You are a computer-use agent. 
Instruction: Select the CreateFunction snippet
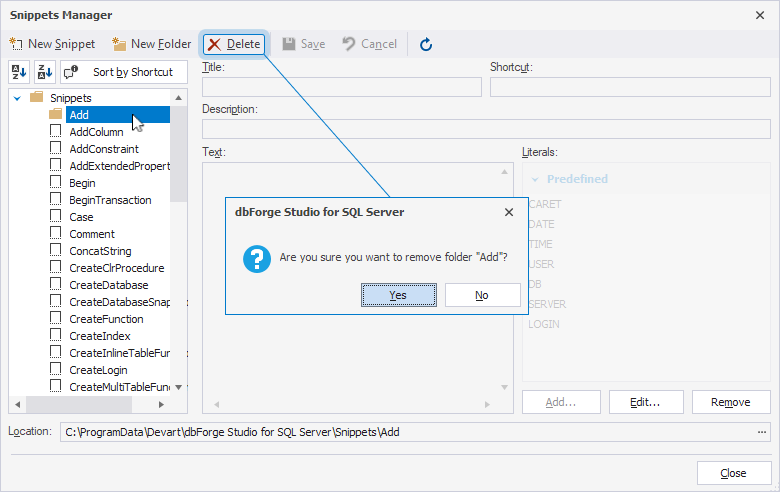[x=106, y=319]
